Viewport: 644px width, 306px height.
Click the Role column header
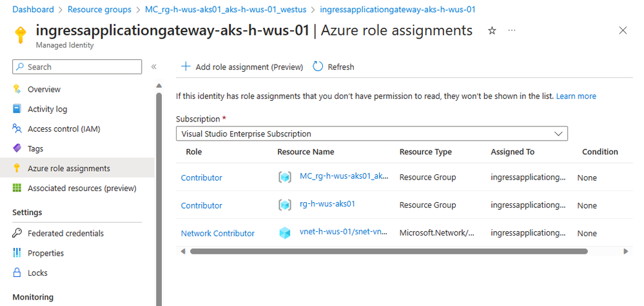click(x=194, y=152)
